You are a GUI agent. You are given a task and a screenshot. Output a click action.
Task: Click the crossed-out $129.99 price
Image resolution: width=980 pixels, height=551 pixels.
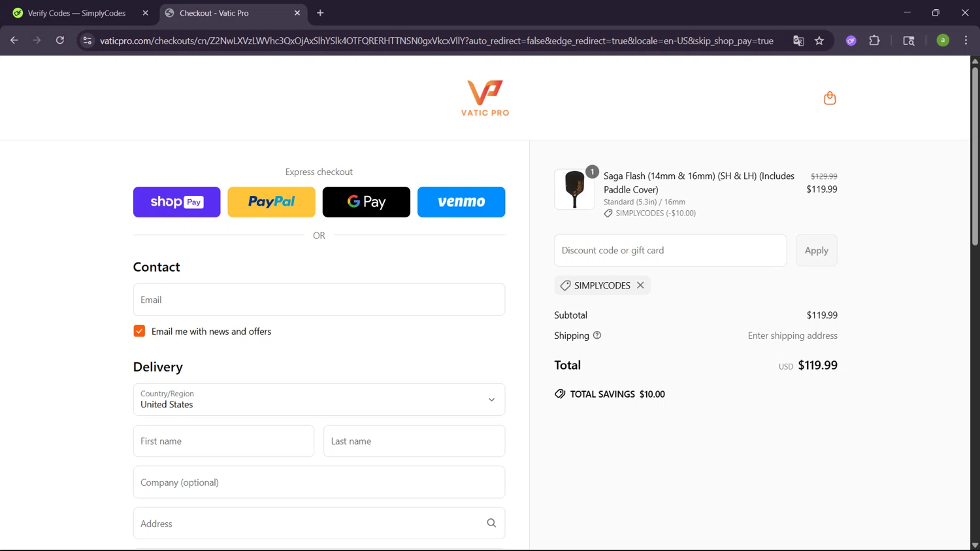click(x=824, y=176)
